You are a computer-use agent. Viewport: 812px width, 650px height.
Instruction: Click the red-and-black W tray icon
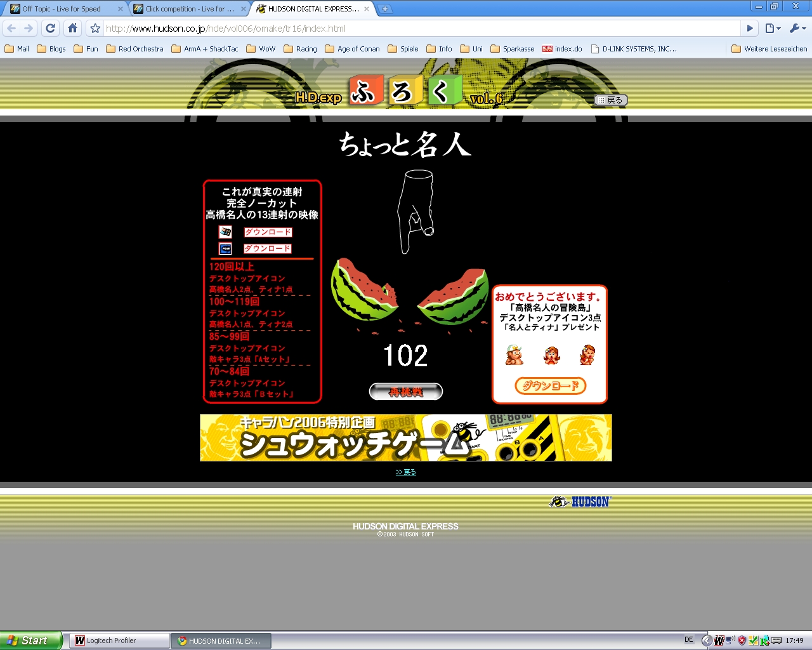(x=719, y=640)
